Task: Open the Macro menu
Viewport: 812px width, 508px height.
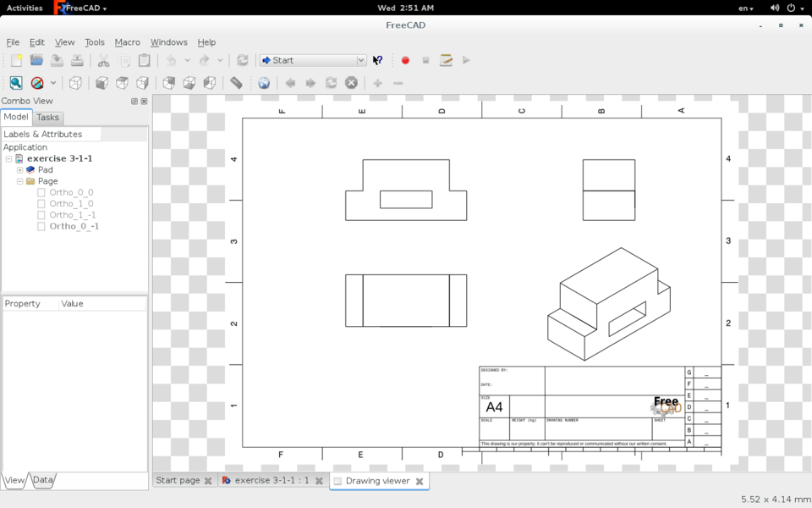Action: (127, 42)
